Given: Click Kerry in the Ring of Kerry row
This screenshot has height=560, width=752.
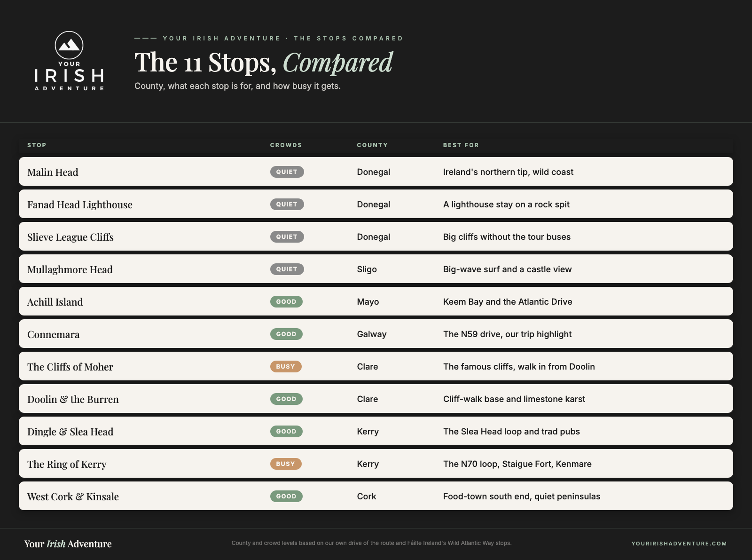Looking at the screenshot, I should 368,464.
